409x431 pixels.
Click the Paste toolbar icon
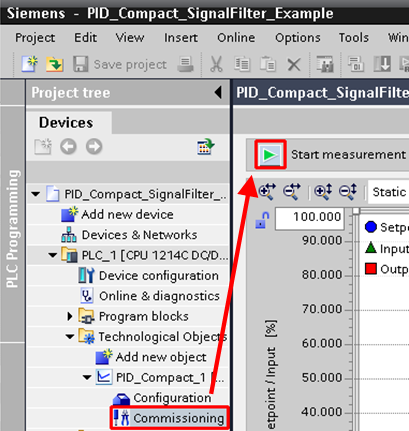[x=268, y=64]
